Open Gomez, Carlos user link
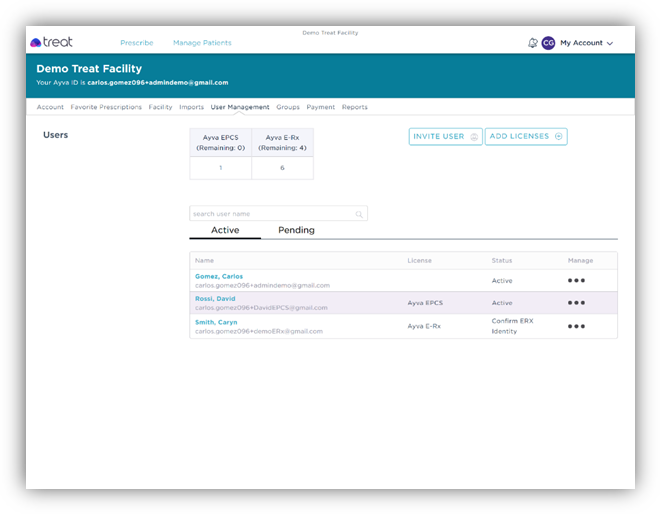 (218, 276)
